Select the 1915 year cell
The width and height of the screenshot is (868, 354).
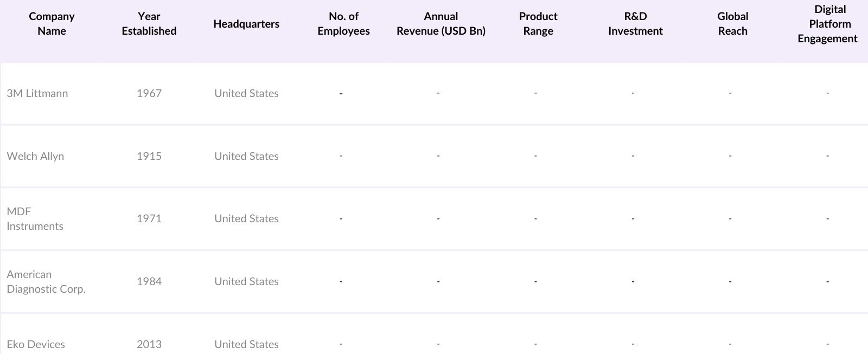pyautogui.click(x=149, y=156)
